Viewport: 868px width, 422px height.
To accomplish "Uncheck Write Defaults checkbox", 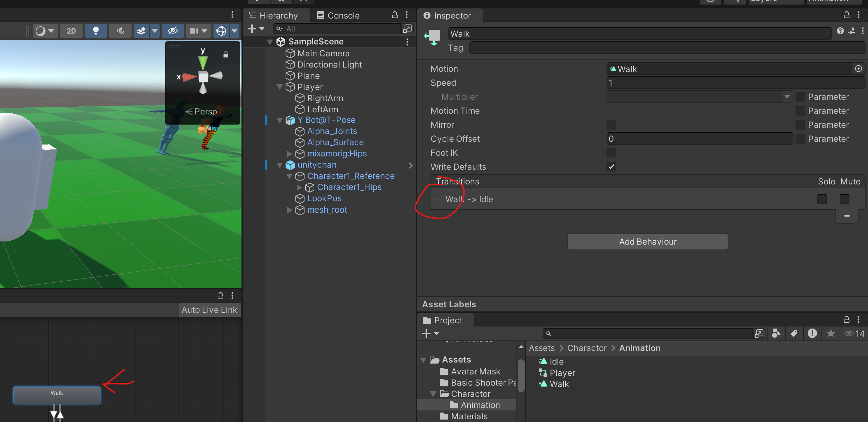I will coord(611,167).
